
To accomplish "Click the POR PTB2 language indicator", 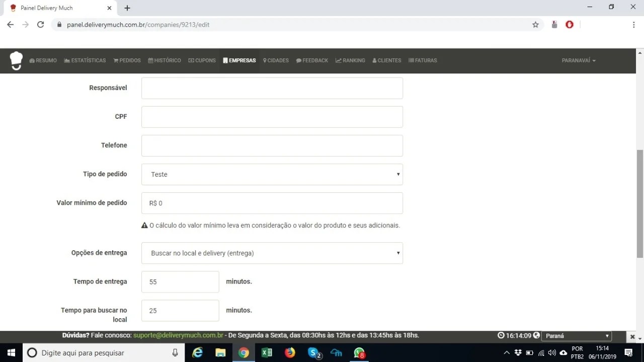I will click(577, 353).
